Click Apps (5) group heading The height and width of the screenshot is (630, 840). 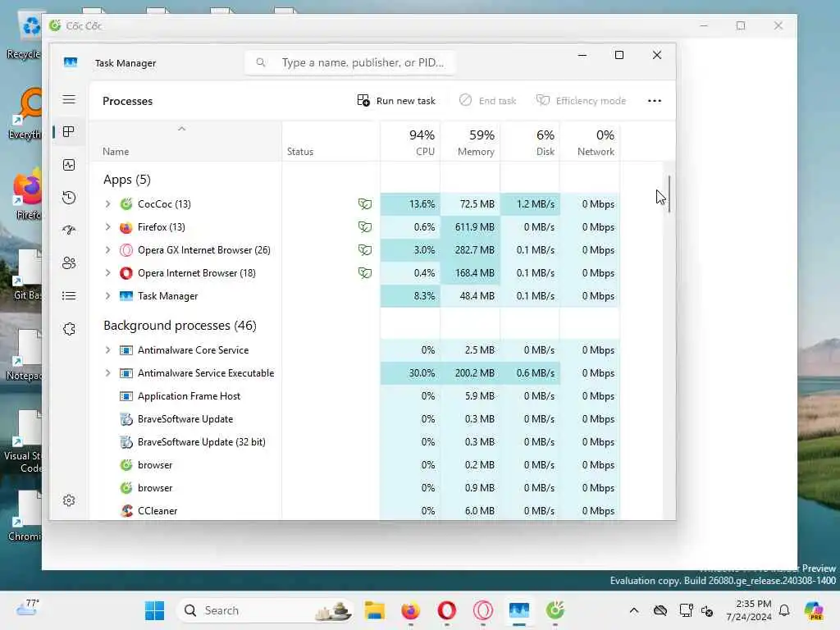click(127, 180)
